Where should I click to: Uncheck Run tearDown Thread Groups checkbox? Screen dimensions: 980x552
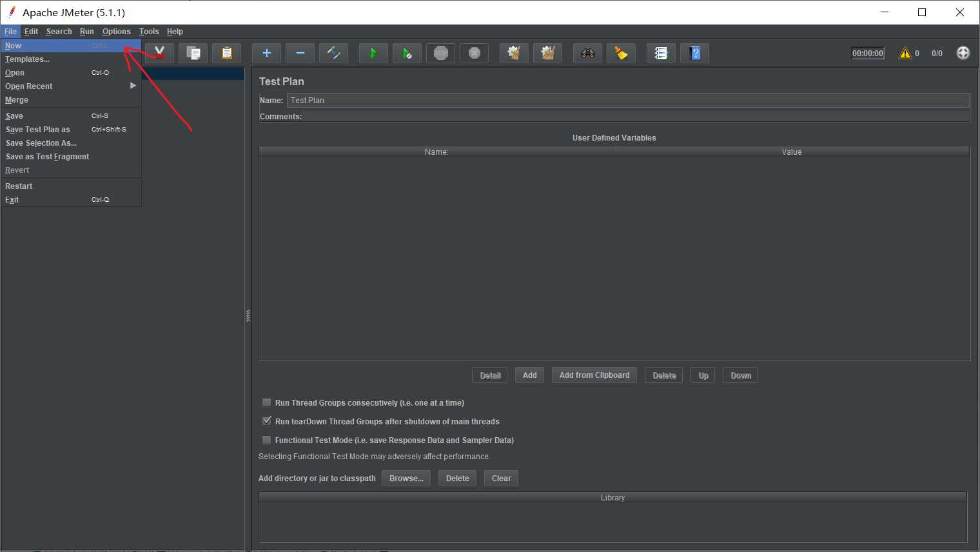[x=266, y=421]
